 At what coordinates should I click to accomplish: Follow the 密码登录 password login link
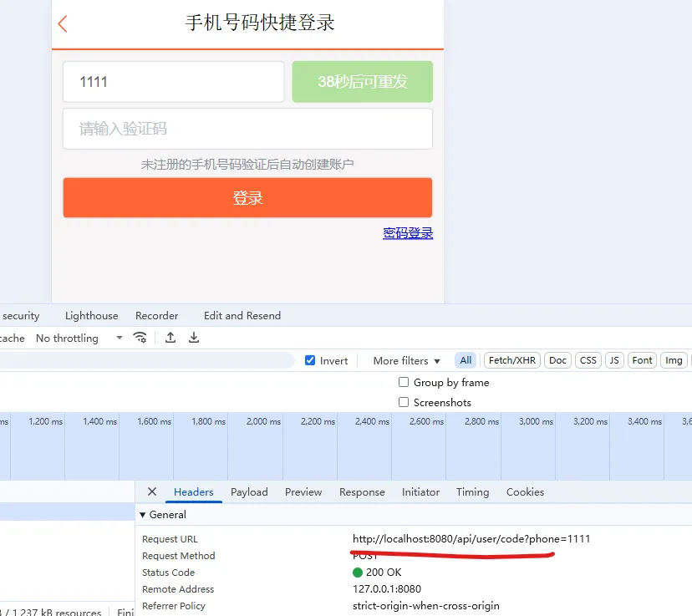coord(408,233)
